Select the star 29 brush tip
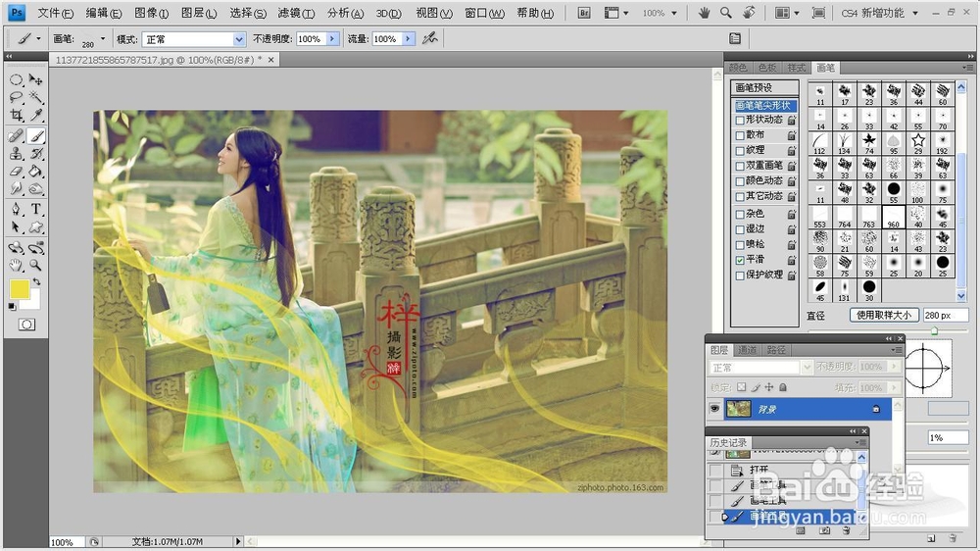This screenshot has height=551, width=980. 918,143
